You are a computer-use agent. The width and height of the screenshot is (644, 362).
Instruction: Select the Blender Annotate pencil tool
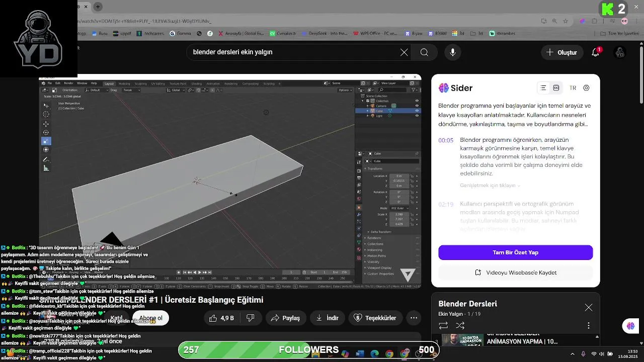point(46,160)
